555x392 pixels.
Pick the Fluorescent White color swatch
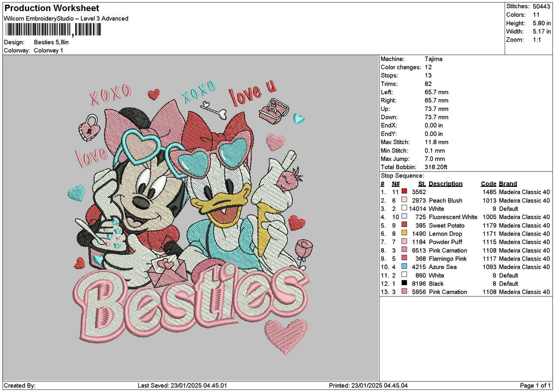(404, 216)
